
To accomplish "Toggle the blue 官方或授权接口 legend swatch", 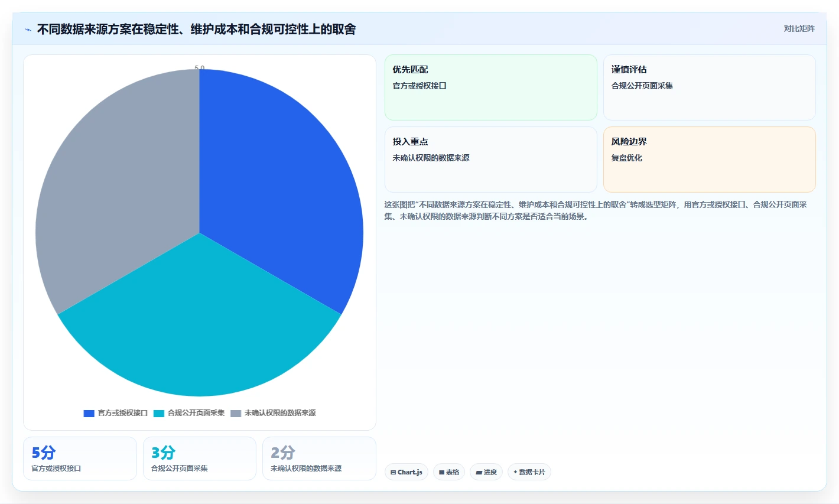I will 89,414.
